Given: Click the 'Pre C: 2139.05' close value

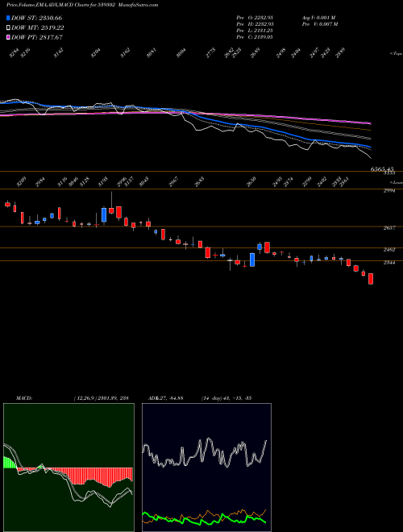Looking at the screenshot, I should click(x=255, y=37).
